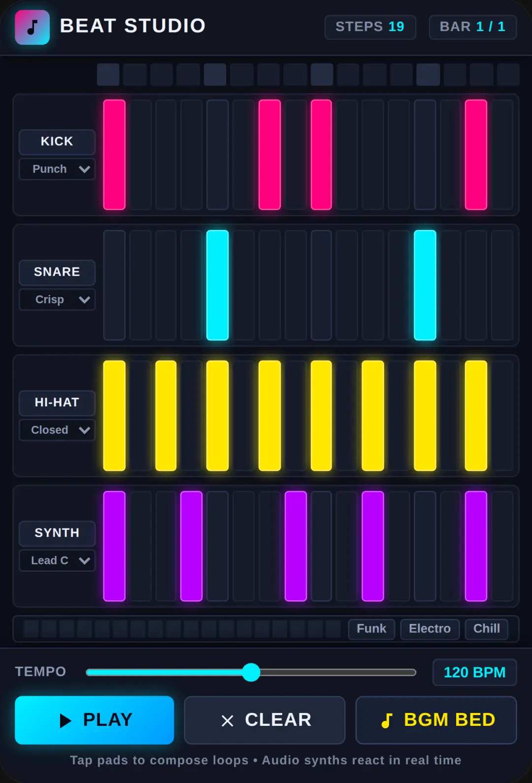Image resolution: width=532 pixels, height=783 pixels.
Task: Open the Kick sound dropdown showing Punch
Action: (57, 169)
